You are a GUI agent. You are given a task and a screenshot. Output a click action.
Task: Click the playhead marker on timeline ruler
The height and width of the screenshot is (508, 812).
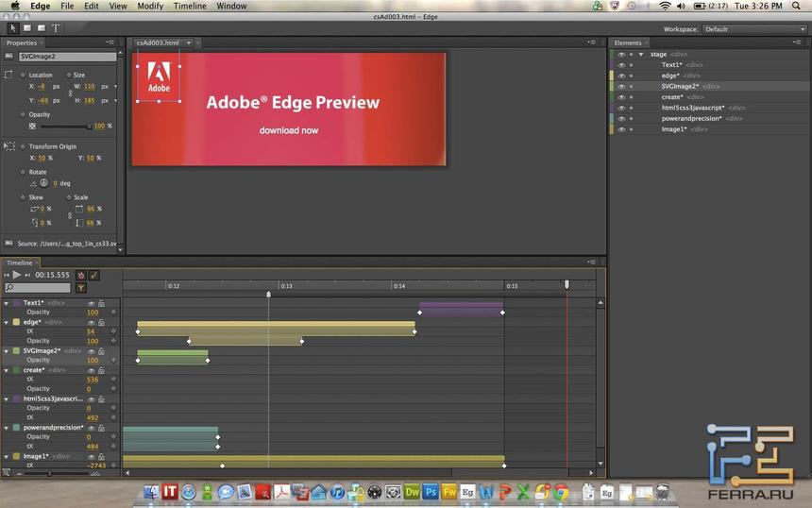click(x=567, y=284)
